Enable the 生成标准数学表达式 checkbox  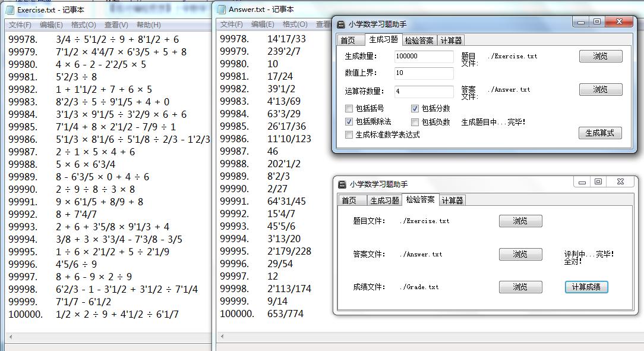click(349, 135)
